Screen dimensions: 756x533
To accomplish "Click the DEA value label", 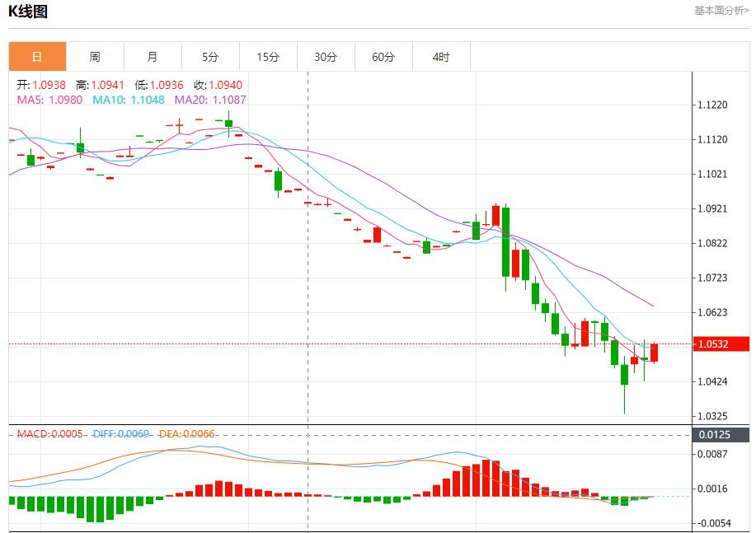I will click(x=187, y=433).
